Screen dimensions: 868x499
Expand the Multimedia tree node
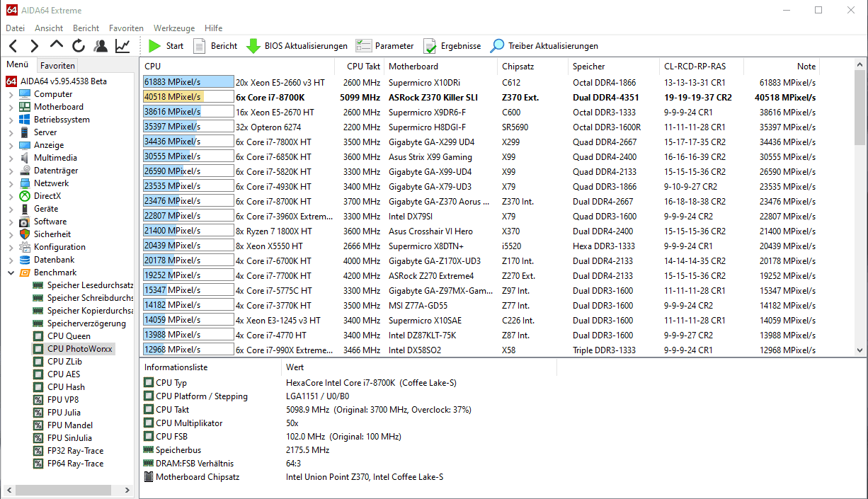pyautogui.click(x=11, y=158)
